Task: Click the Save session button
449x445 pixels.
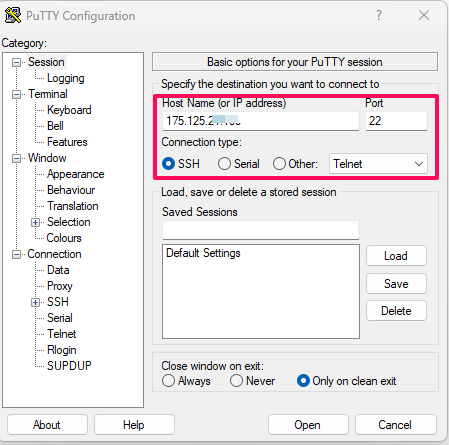Action: (x=396, y=284)
